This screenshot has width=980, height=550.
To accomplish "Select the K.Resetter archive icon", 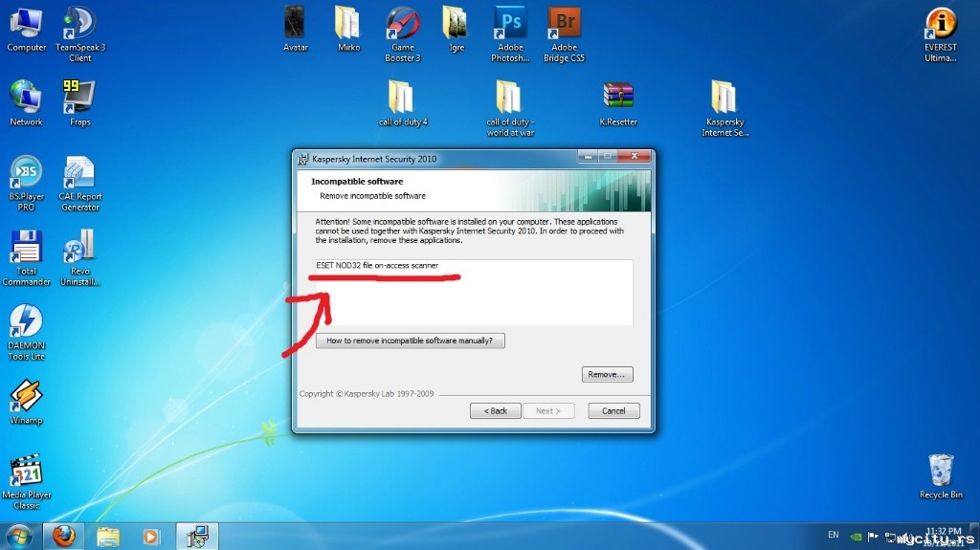I will 618,103.
